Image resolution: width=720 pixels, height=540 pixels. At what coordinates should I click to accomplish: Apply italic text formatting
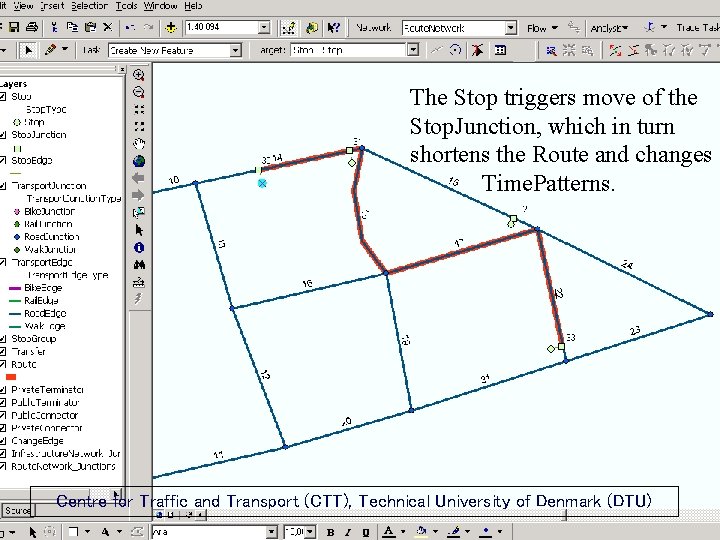[x=348, y=532]
